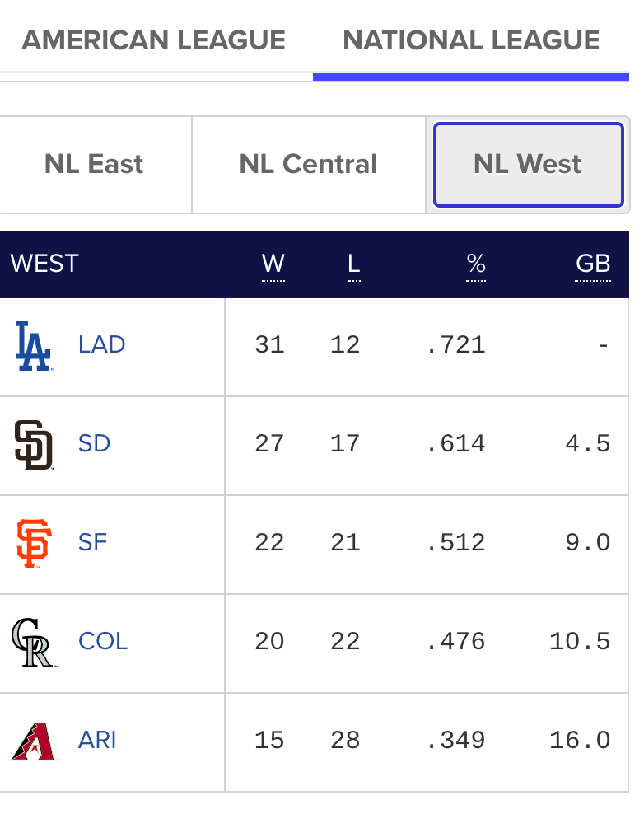Click the San Francisco Giants logo
The height and width of the screenshot is (814, 644).
[34, 543]
